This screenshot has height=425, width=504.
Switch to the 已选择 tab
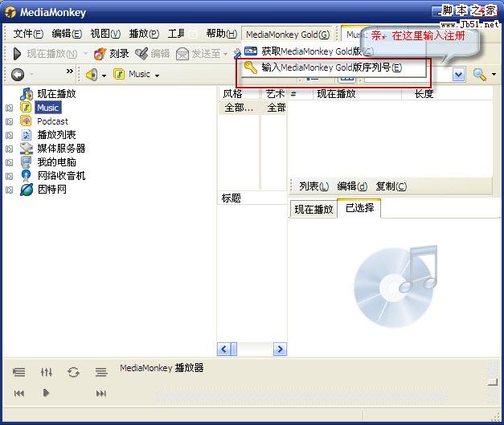pyautogui.click(x=359, y=208)
